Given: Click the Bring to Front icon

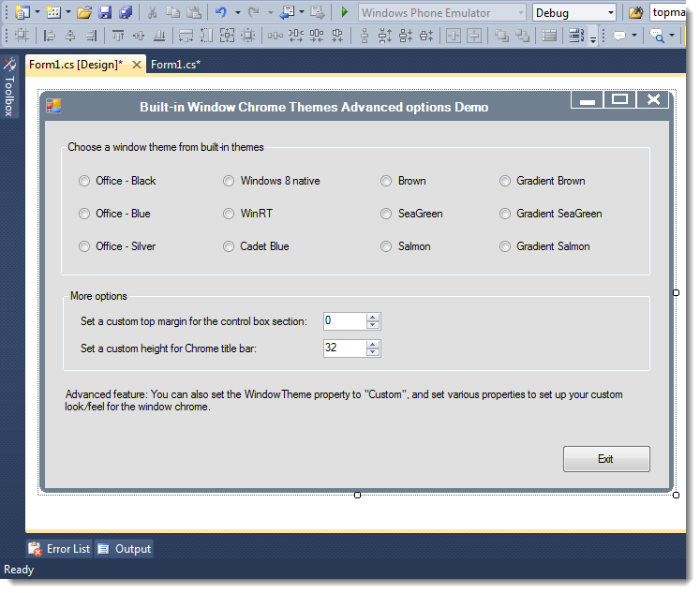Looking at the screenshot, I should coord(501,35).
